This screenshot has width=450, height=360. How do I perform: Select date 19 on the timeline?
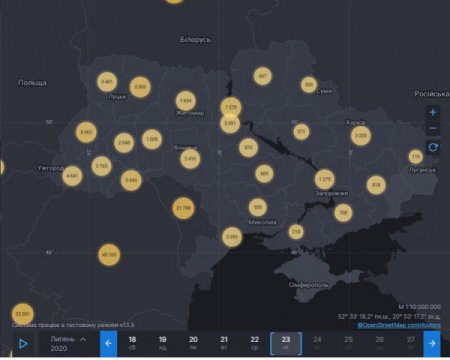(x=163, y=343)
